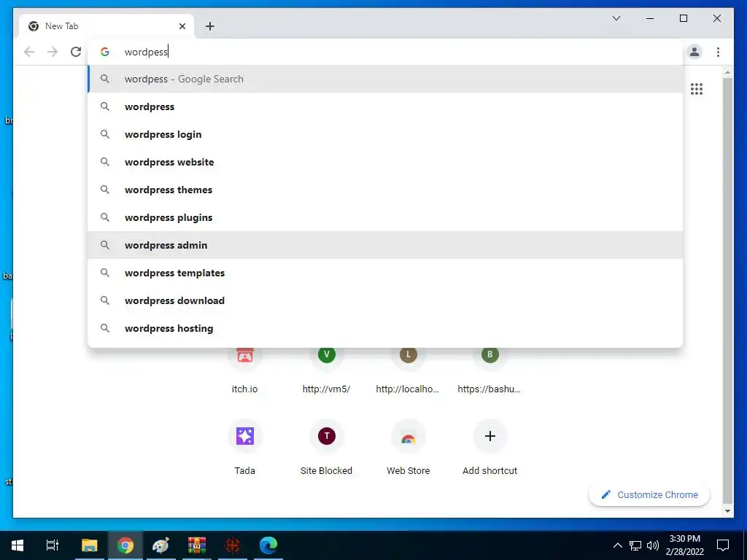Select the 'wordpress website' suggestion
Viewport: 747px width, 560px height.
click(385, 162)
